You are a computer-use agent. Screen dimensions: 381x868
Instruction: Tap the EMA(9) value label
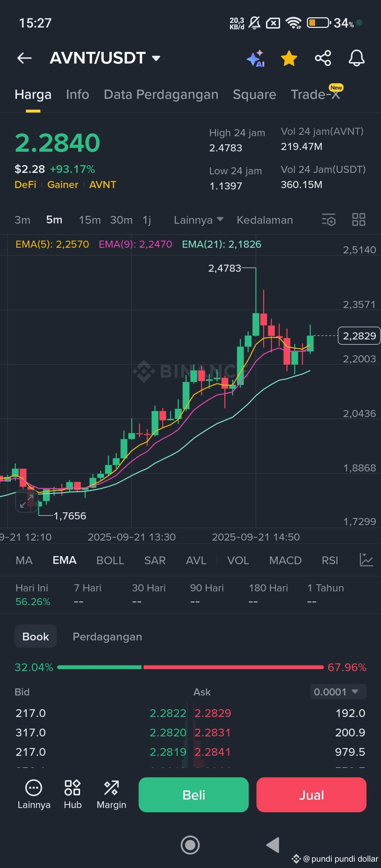coord(135,244)
